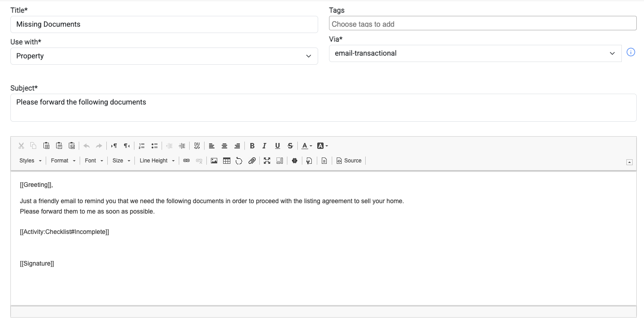Image resolution: width=644 pixels, height=319 pixels.
Task: Maximize the editor
Action: pyautogui.click(x=267, y=161)
